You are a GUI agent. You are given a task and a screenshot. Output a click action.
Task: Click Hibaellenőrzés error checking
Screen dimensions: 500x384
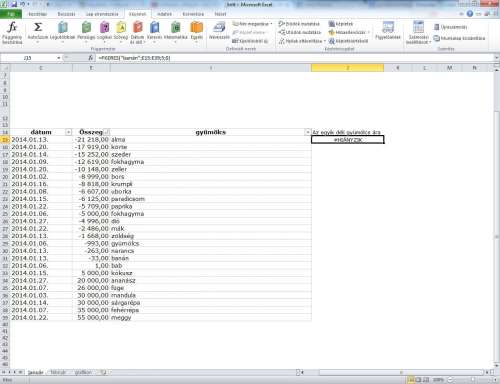pos(347,32)
